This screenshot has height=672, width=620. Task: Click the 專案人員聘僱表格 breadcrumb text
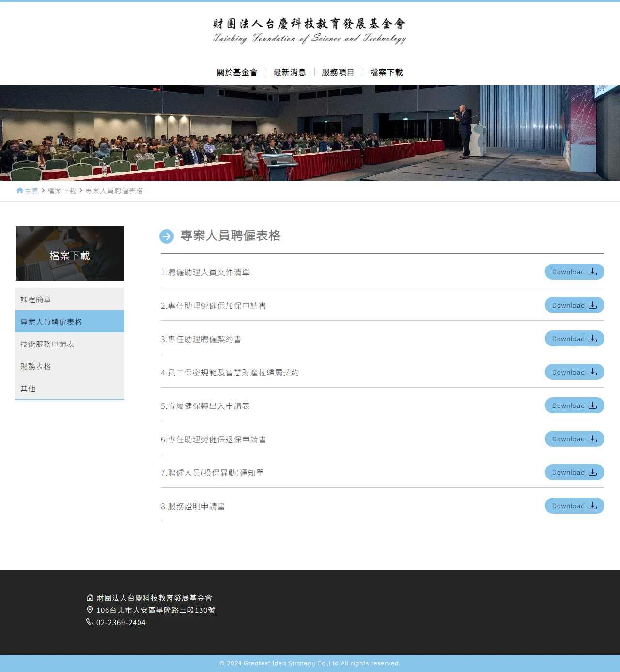[114, 191]
